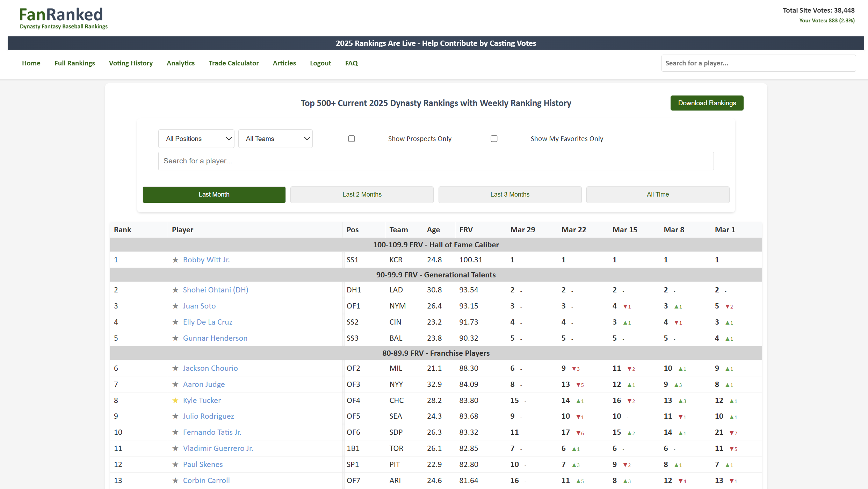Toggle favorite star for Elly De La Cruz
This screenshot has width=868, height=489.
(175, 322)
